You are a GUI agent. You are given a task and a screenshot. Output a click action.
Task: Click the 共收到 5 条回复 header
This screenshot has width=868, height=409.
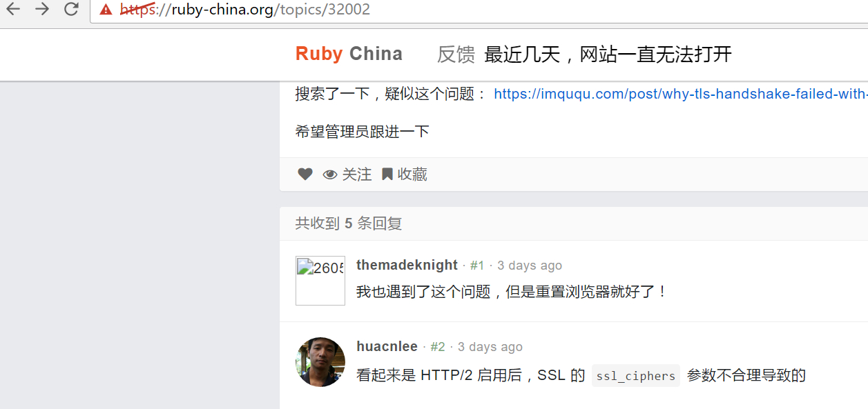point(349,223)
